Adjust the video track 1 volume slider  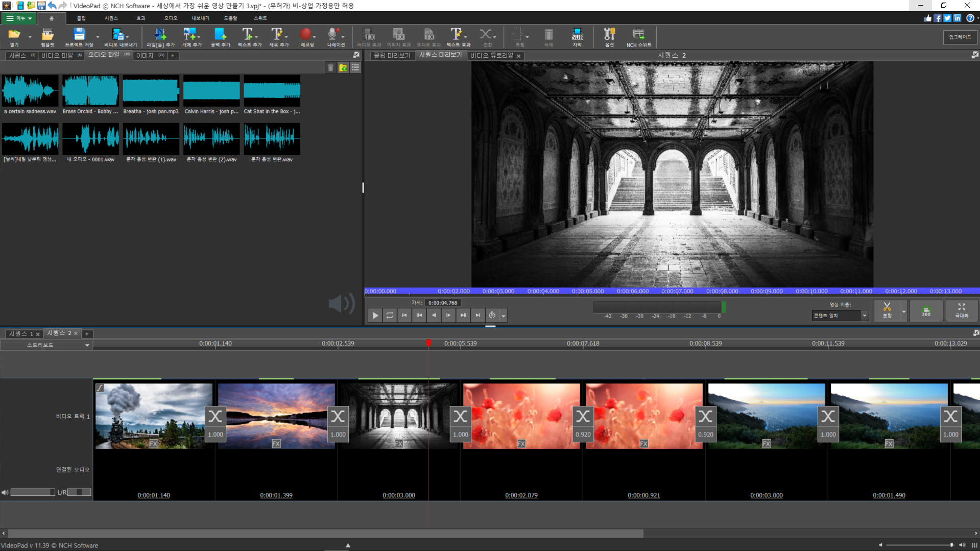33,492
